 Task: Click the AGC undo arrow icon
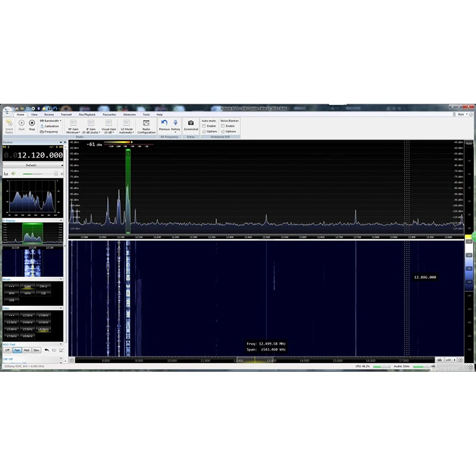[46, 350]
